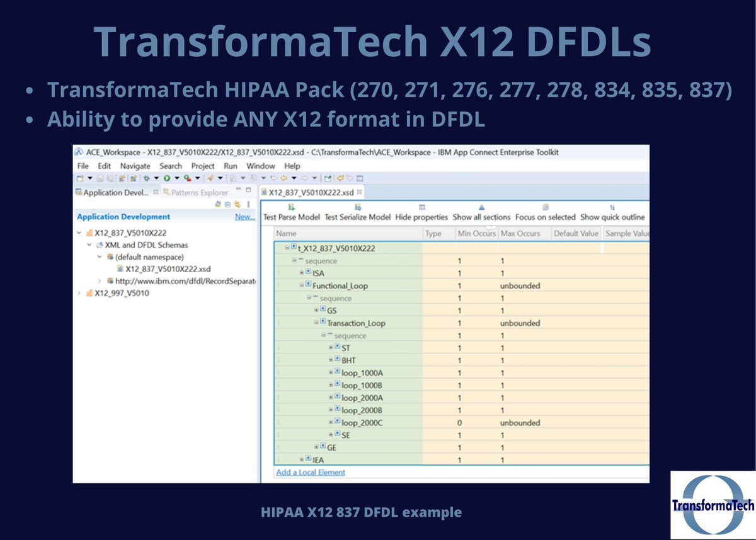Collapse the X12_837_V5010X222 project node
The width and height of the screenshot is (756, 540).
(79, 233)
